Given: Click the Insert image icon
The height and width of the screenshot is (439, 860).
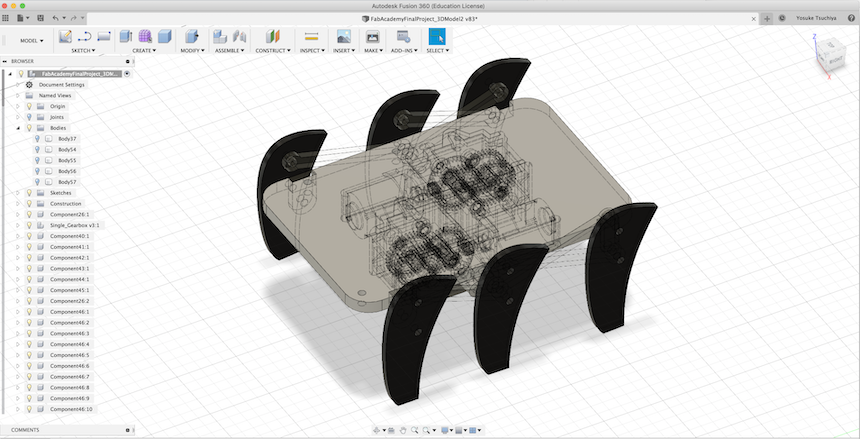Looking at the screenshot, I should [343, 36].
